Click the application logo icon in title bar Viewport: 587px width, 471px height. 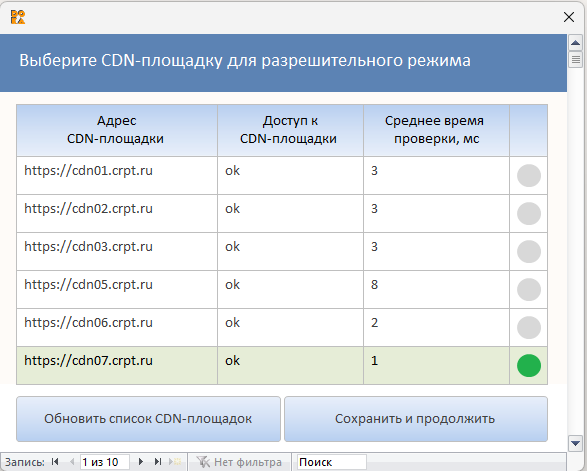pos(18,17)
